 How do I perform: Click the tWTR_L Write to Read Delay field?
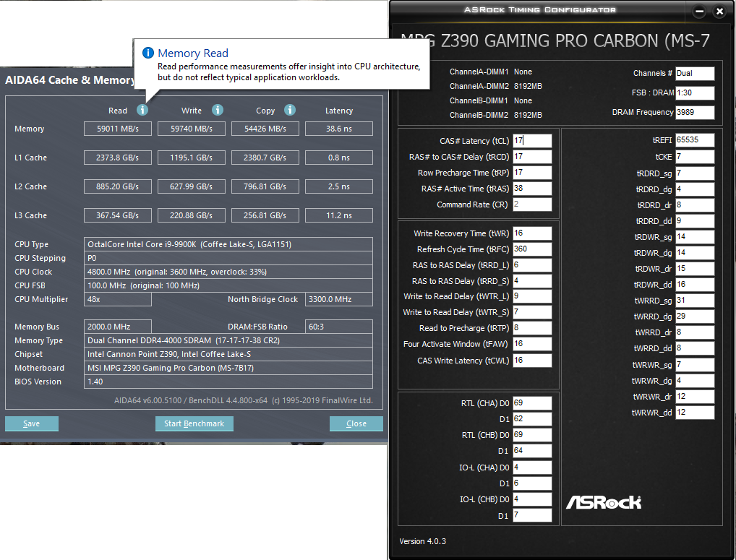(x=532, y=296)
